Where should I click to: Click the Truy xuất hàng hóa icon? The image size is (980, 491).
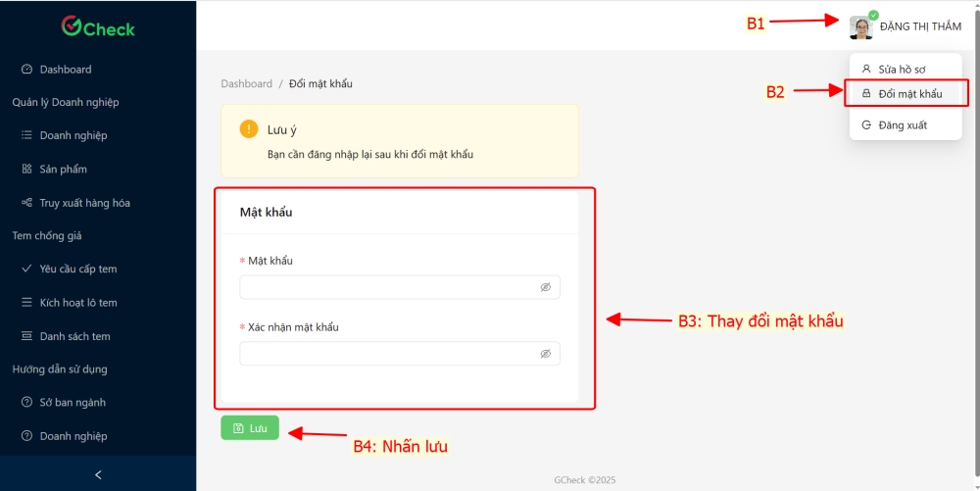(26, 203)
